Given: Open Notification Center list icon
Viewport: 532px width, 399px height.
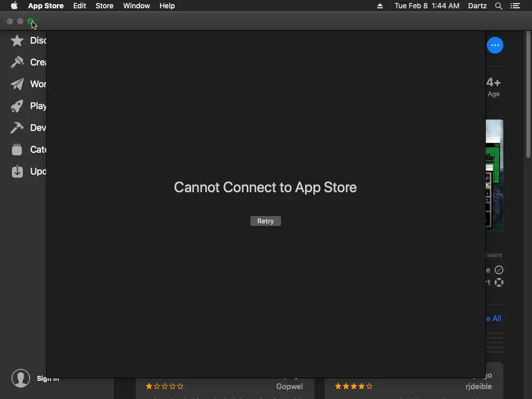Looking at the screenshot, I should [x=515, y=6].
